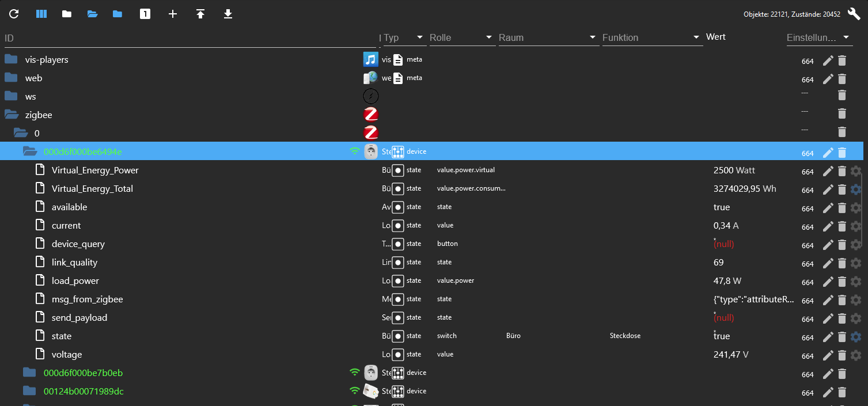
Task: Edit device 000d6f000be6494e
Action: (828, 153)
